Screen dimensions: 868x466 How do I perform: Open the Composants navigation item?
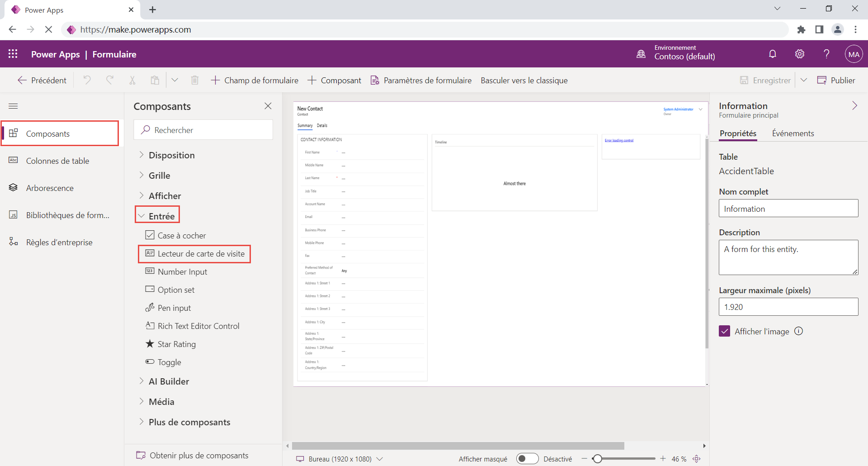click(x=60, y=133)
